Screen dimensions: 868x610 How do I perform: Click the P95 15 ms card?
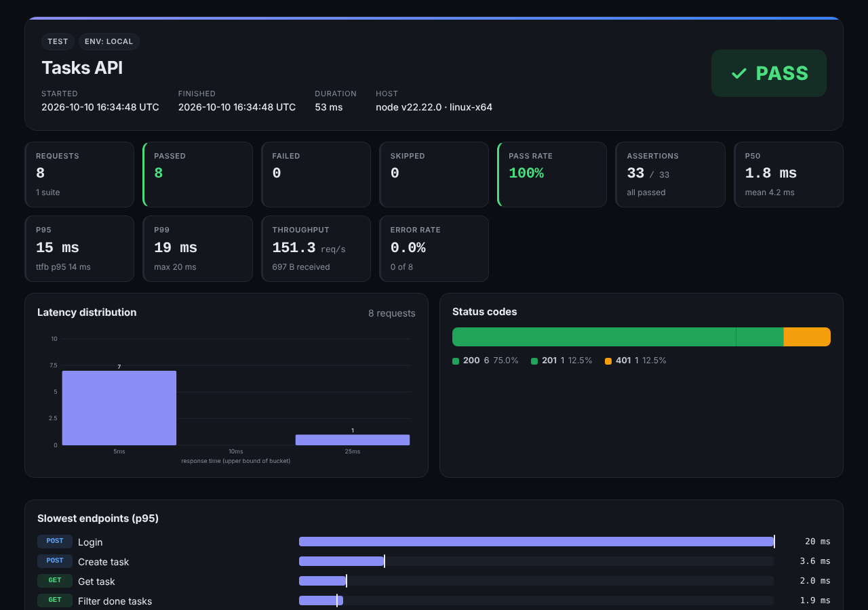79,249
